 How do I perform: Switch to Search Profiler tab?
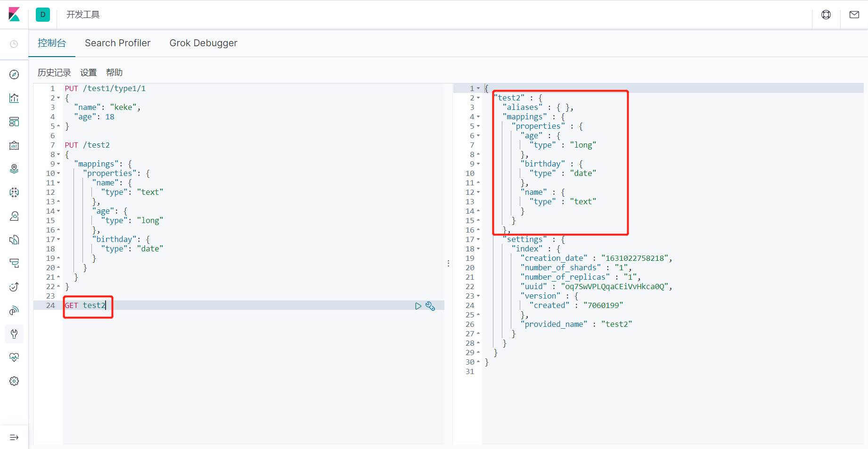tap(118, 43)
